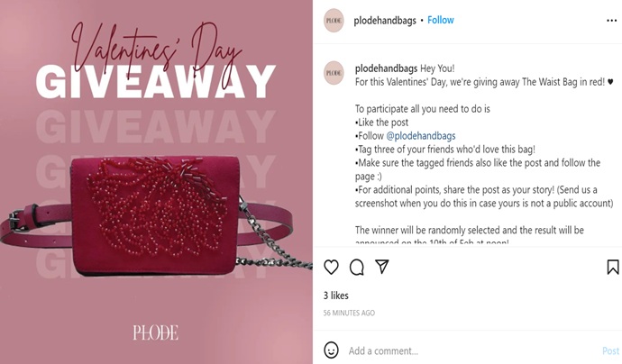Share post using paper plane icon

coord(381,267)
